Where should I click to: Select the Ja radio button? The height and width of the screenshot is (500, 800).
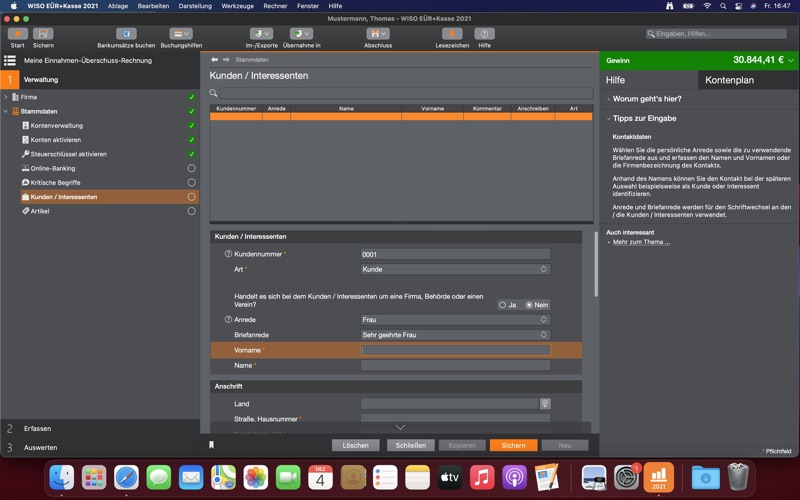502,305
